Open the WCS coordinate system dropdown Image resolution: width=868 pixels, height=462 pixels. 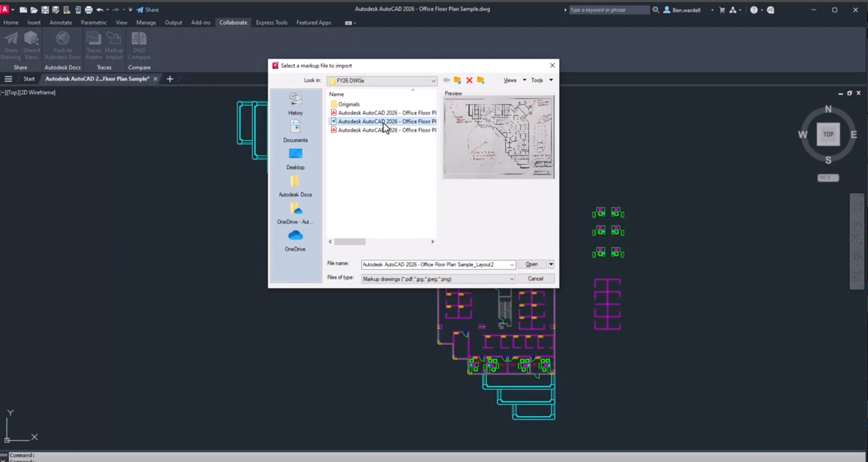(828, 178)
